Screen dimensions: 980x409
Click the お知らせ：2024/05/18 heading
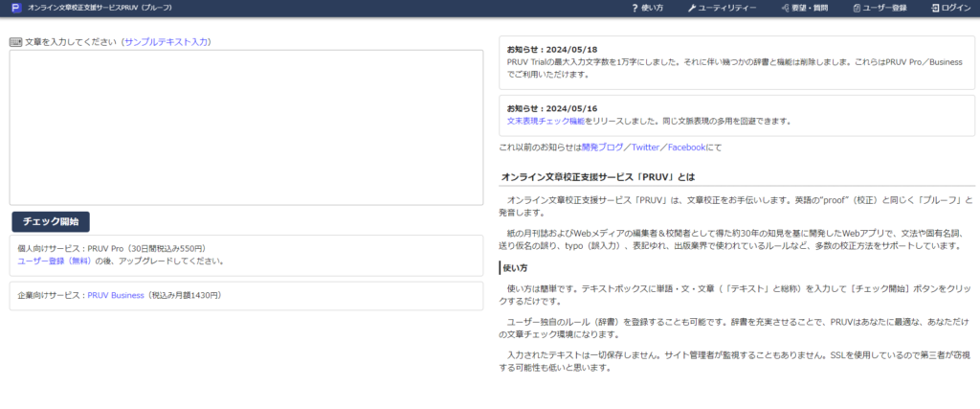[551, 50]
